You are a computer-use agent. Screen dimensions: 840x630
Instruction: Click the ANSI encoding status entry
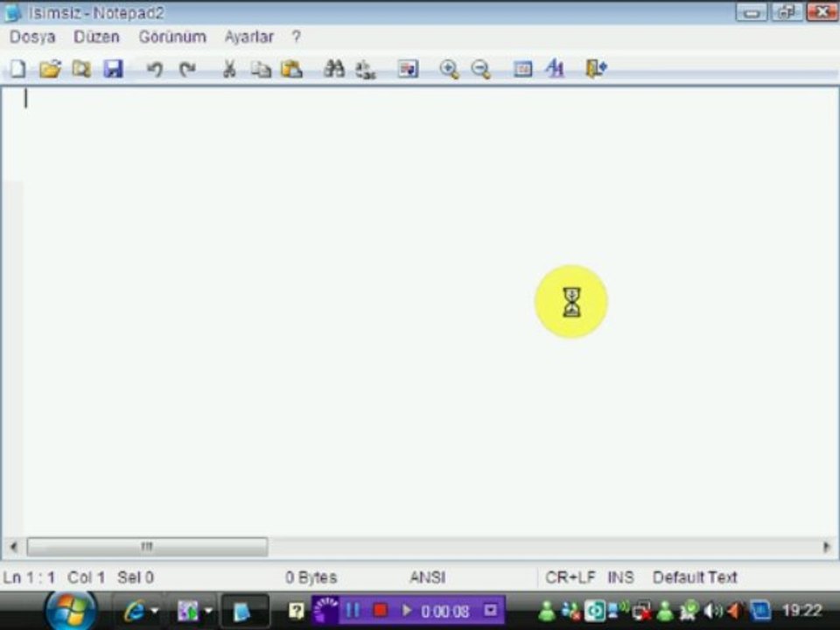pos(428,577)
